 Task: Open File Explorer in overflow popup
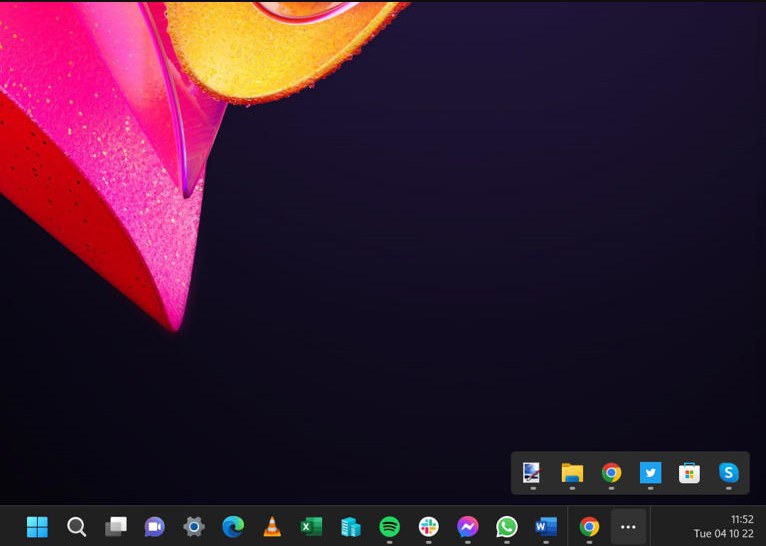tap(572, 473)
